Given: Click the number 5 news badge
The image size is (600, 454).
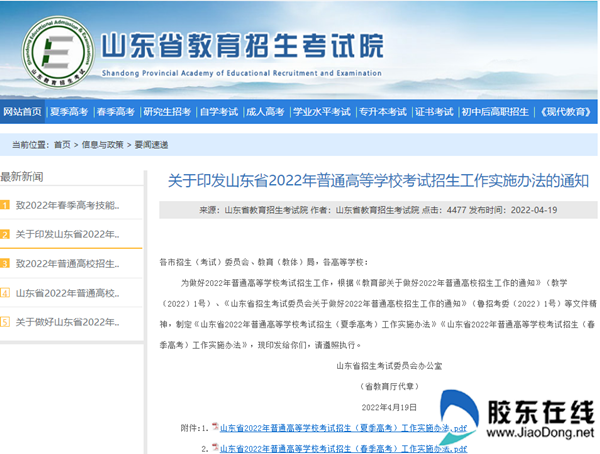Looking at the screenshot, I should [5, 322].
